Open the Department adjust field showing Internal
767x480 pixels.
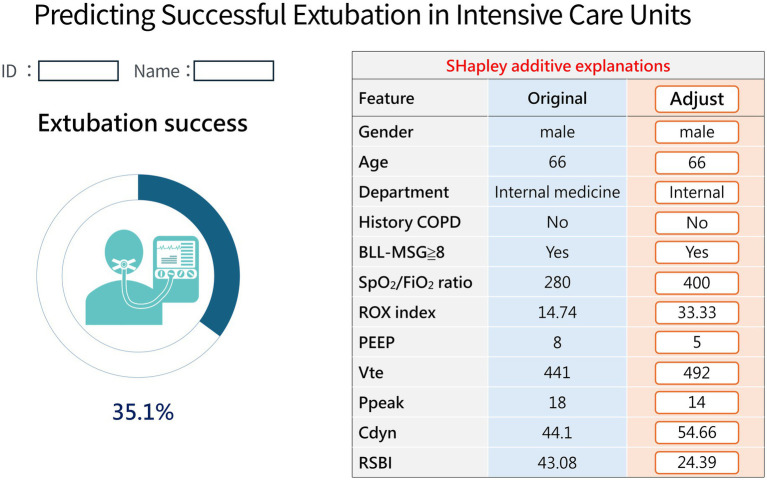coord(697,192)
